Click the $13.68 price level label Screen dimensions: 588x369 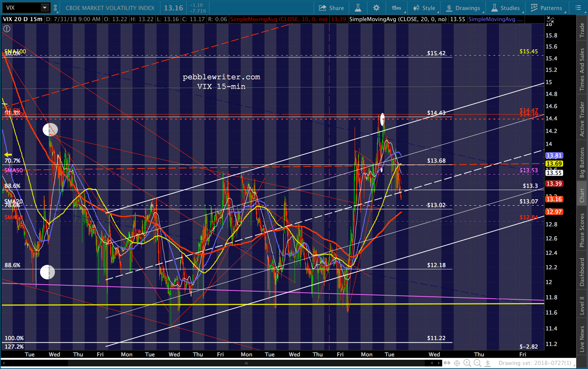[436, 161]
